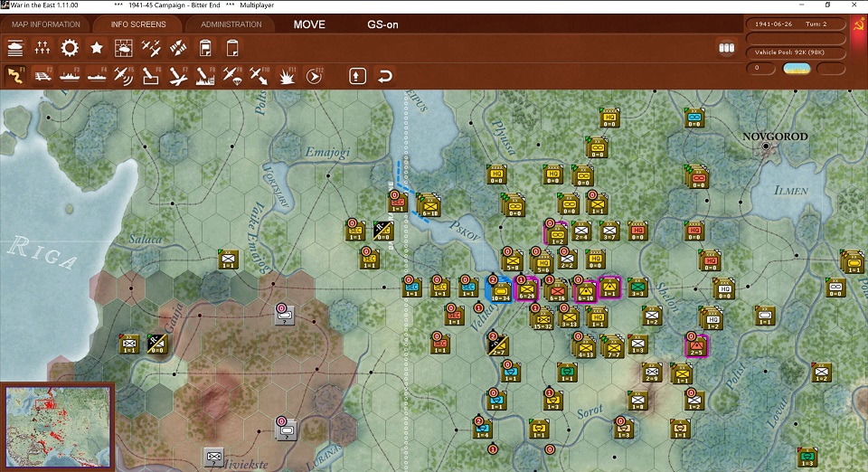Open the ADMINISTRATION tab
The height and width of the screenshot is (472, 868).
click(x=231, y=24)
